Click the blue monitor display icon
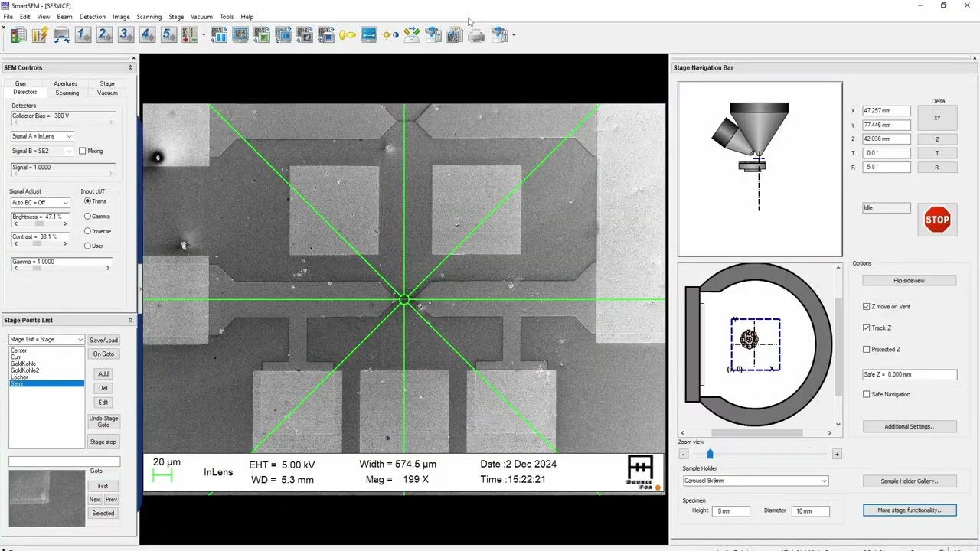The height and width of the screenshot is (551, 980). 369,34
